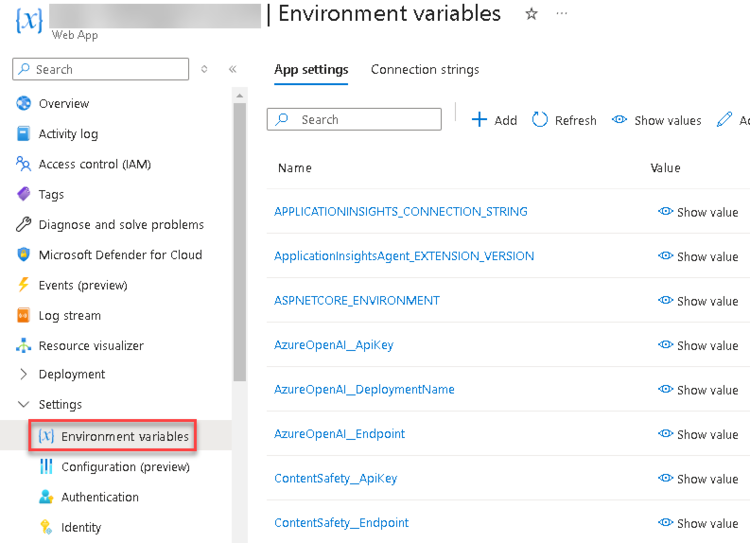Show value for ContentSafety__Endpoint
The height and width of the screenshot is (543, 750).
(x=698, y=523)
